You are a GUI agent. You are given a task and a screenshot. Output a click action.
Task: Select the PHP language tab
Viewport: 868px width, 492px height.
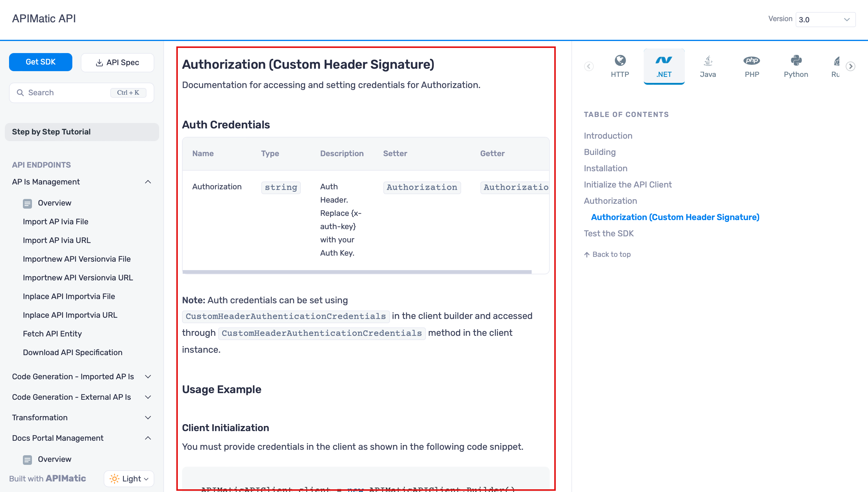(x=752, y=66)
